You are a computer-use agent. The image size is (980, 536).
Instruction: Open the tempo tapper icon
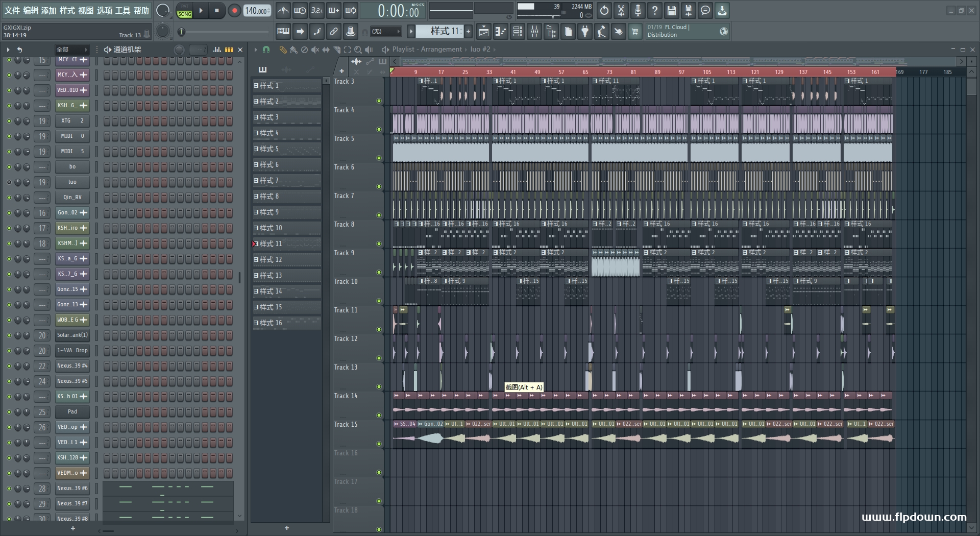(602, 32)
